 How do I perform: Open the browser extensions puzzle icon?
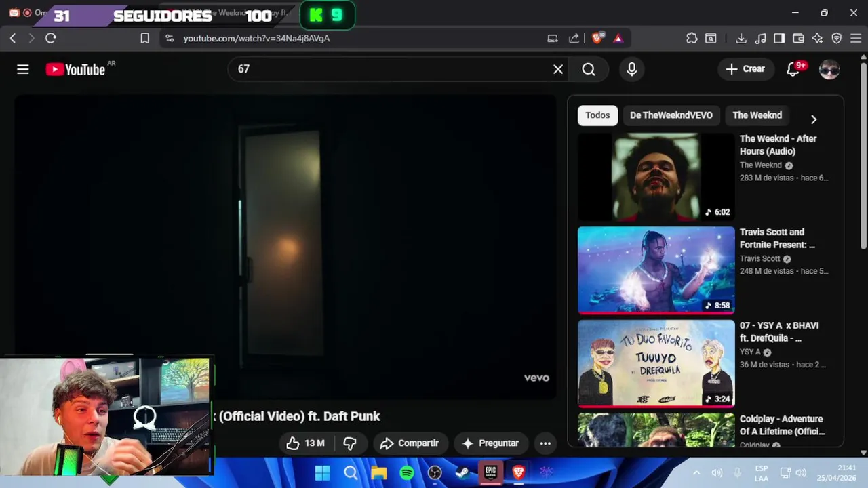[692, 39]
